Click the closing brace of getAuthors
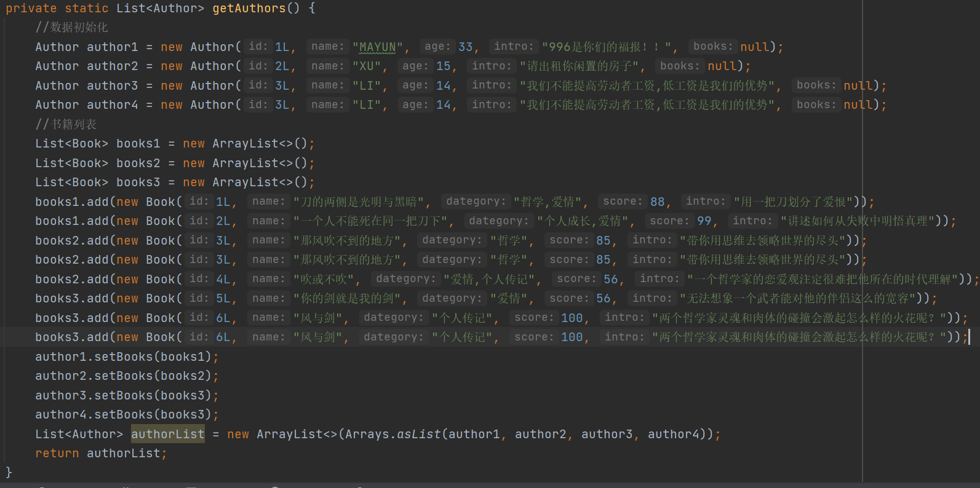980x488 pixels. pyautogui.click(x=9, y=473)
